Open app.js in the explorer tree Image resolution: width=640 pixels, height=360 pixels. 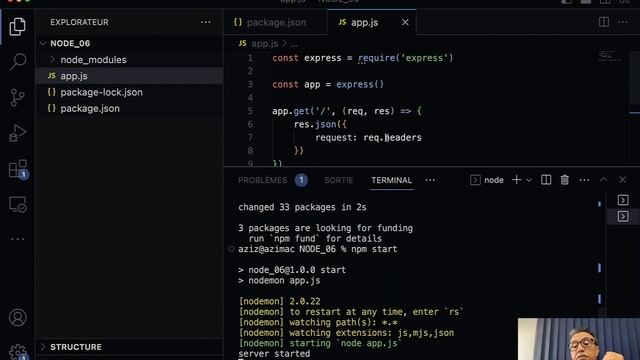click(130, 76)
